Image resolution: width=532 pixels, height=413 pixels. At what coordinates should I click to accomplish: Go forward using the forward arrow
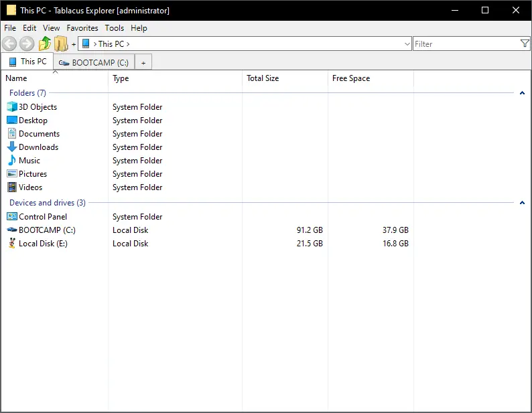[x=27, y=44]
